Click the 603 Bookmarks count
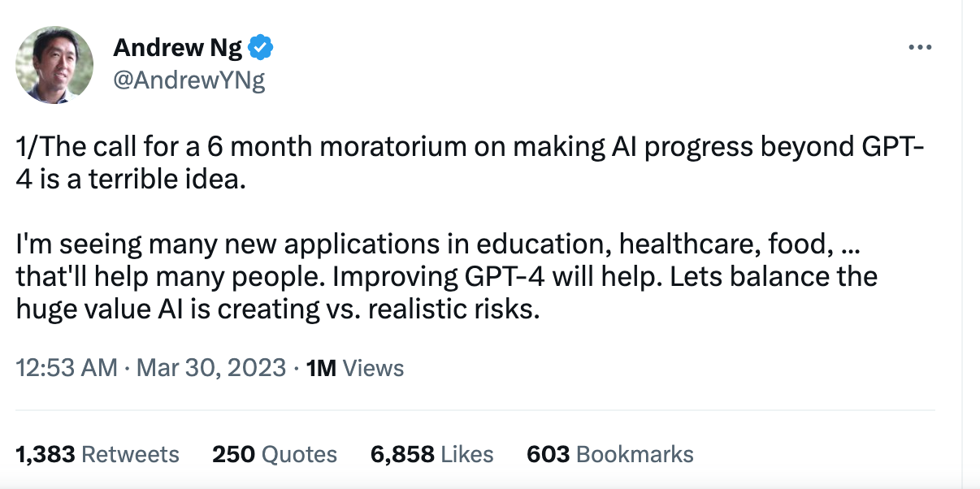The image size is (980, 489). point(609,454)
